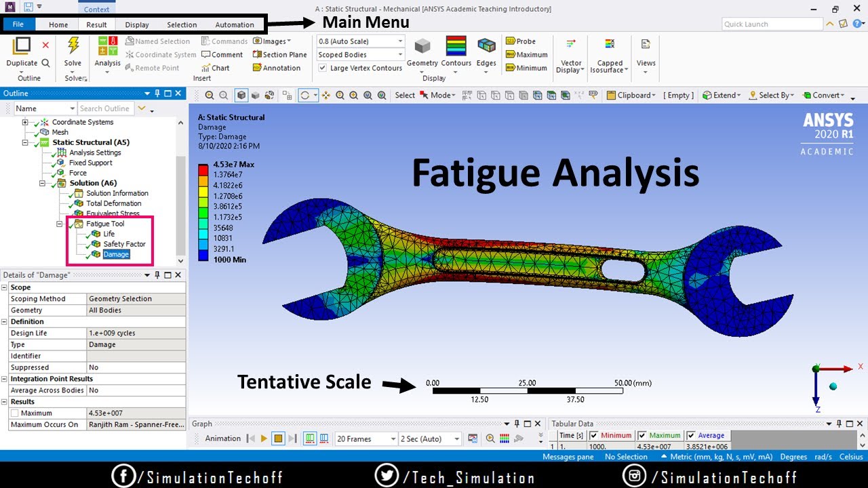Select Safety Factor in the tree
Viewport: 868px width, 488px height.
pyautogui.click(x=124, y=244)
